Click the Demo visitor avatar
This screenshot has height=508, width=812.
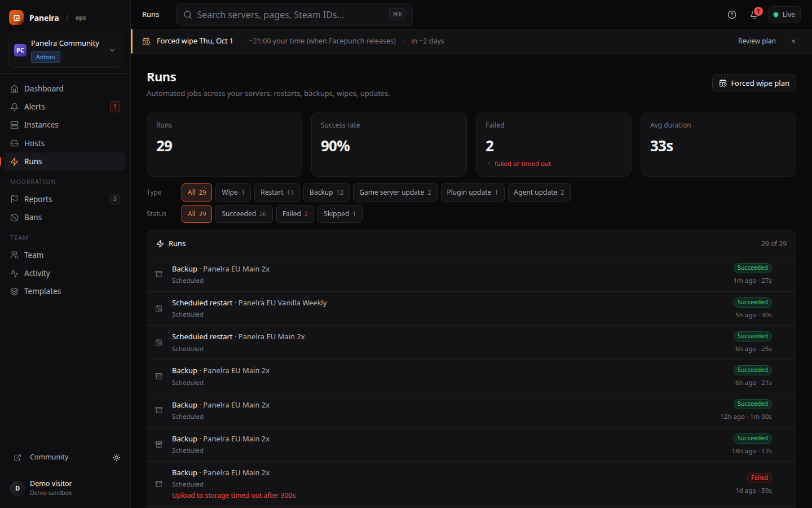(x=17, y=488)
